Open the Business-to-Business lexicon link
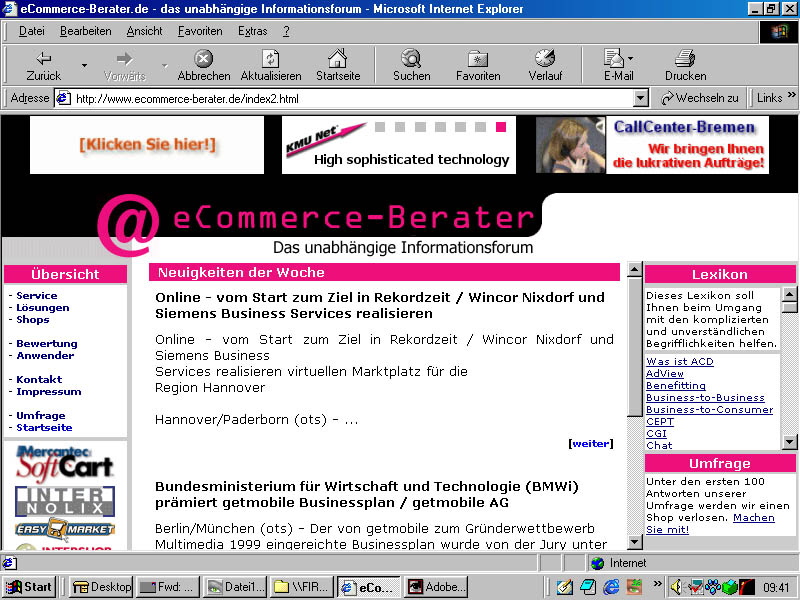 705,397
